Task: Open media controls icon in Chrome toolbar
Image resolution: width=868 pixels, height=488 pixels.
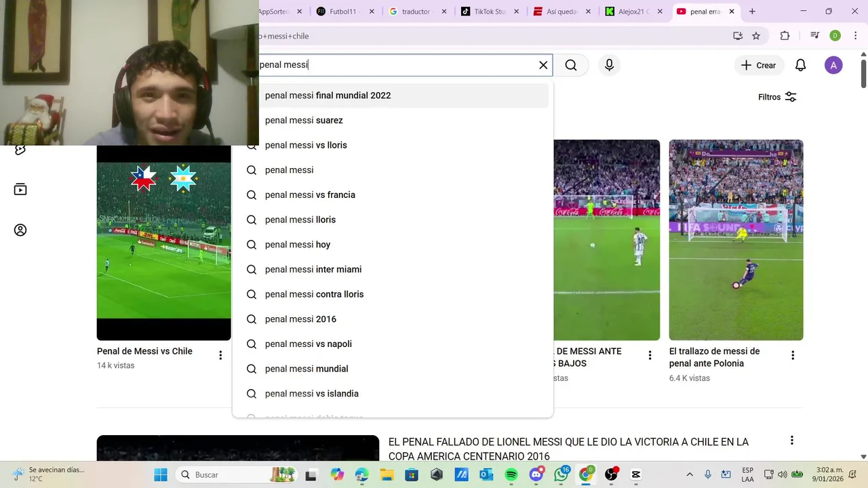Action: pos(815,36)
